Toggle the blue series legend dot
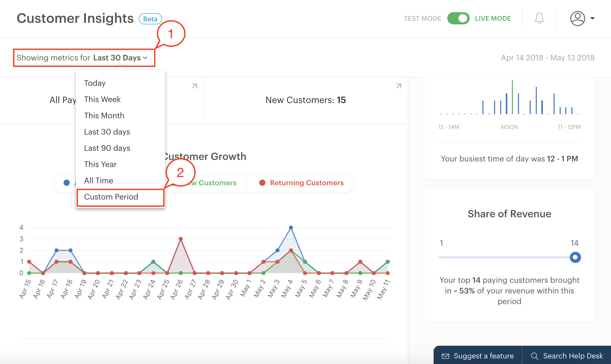Viewport: 611px width, 364px height. 67,183
